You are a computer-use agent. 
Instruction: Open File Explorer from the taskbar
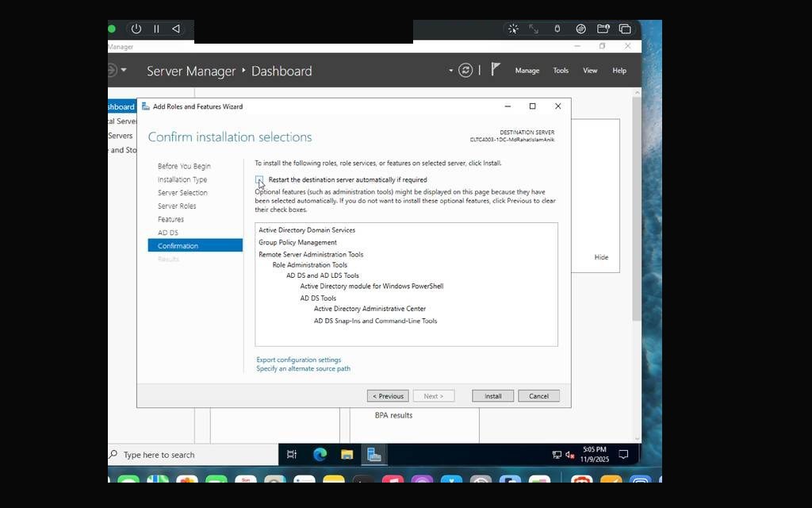pyautogui.click(x=347, y=455)
